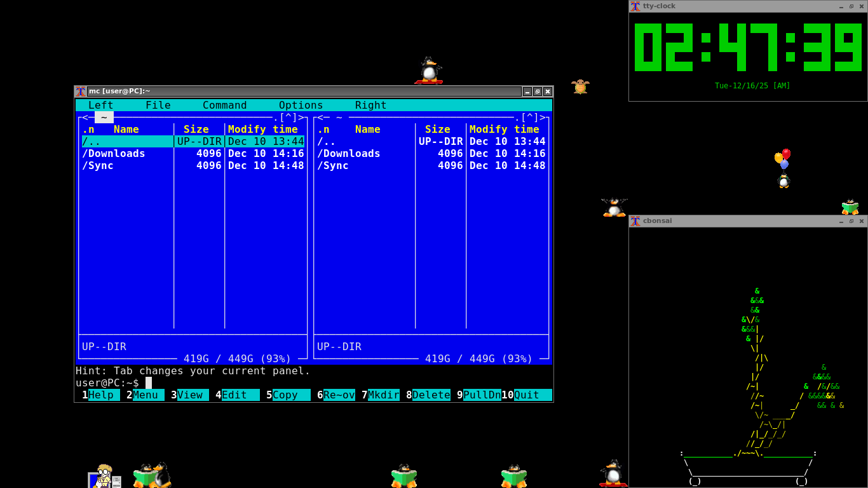Image resolution: width=868 pixels, height=488 pixels.
Task: Minimize the mc terminal window
Action: coord(527,91)
